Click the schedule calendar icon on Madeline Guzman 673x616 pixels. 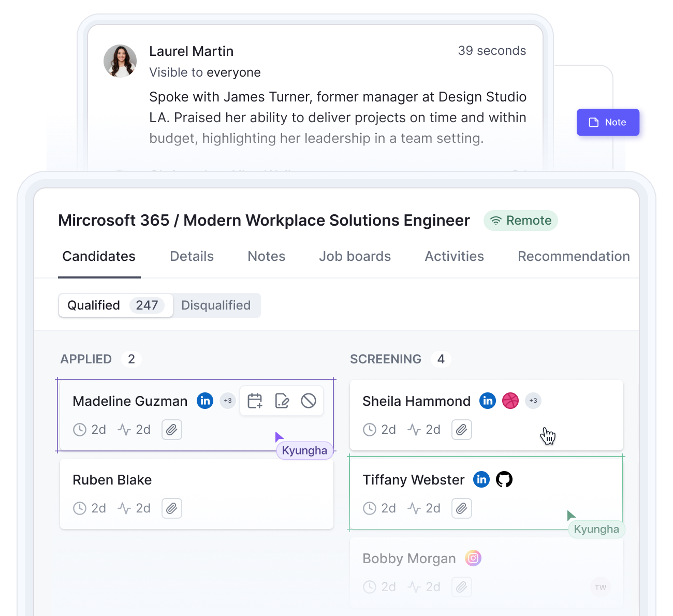click(x=255, y=401)
